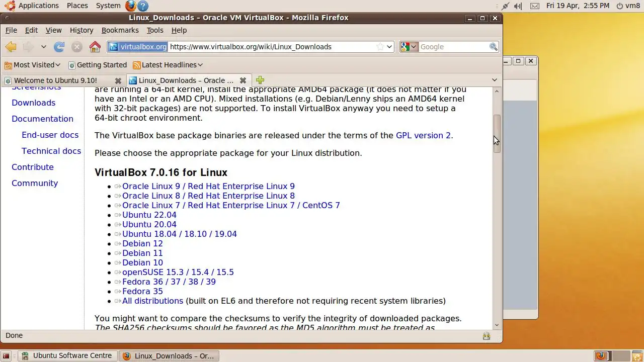This screenshot has width=644, height=362.
Task: Expand the Most Visited bookmarks folder
Action: click(x=32, y=65)
